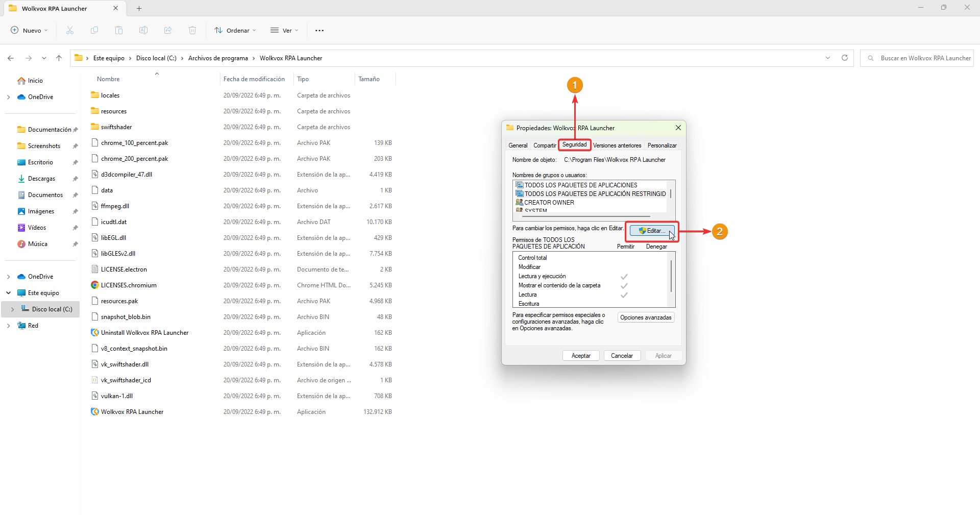Go back with the left arrow
980x515 pixels.
(x=11, y=58)
